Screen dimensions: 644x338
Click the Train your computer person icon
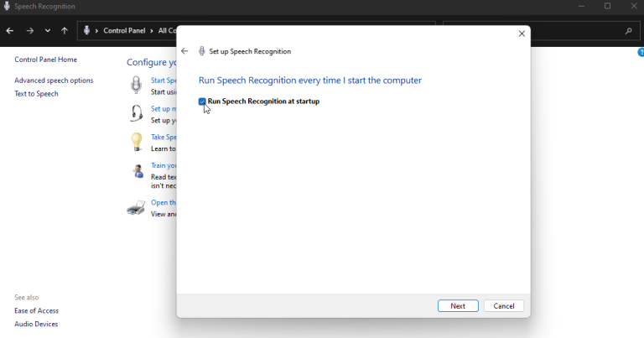[138, 171]
